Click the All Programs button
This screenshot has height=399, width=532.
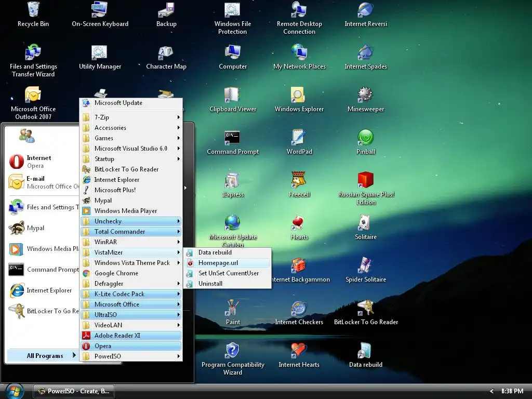point(43,355)
